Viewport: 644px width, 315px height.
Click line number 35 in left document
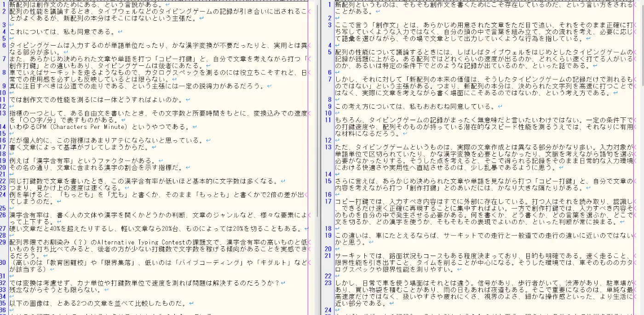point(4,303)
